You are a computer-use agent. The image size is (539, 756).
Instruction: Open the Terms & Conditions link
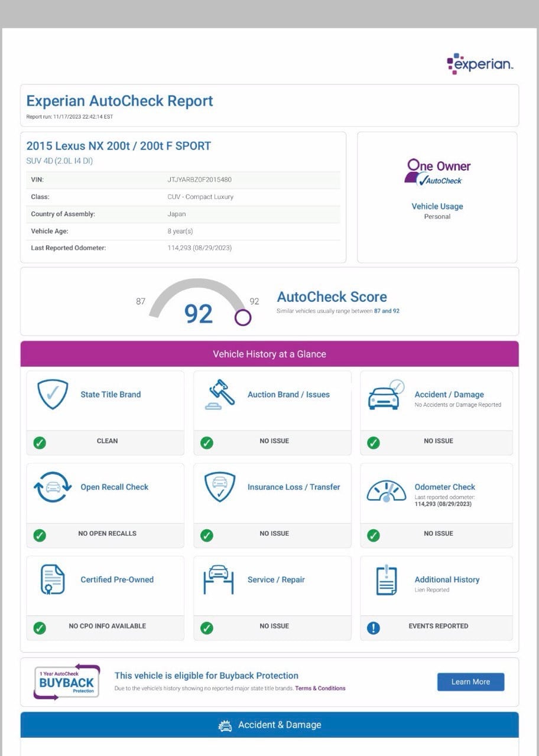pos(320,688)
